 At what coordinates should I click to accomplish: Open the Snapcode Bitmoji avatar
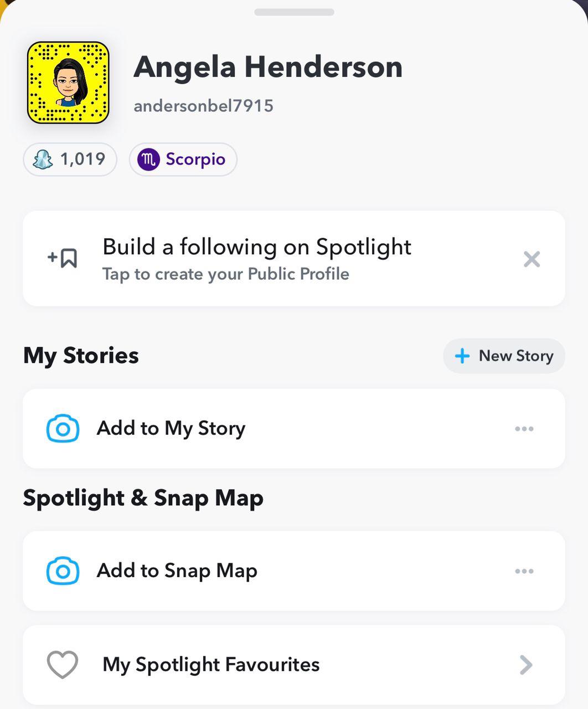pyautogui.click(x=68, y=83)
